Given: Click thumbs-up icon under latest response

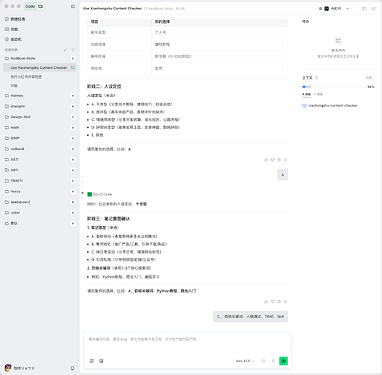Looking at the screenshot, I should pyautogui.click(x=266, y=301).
